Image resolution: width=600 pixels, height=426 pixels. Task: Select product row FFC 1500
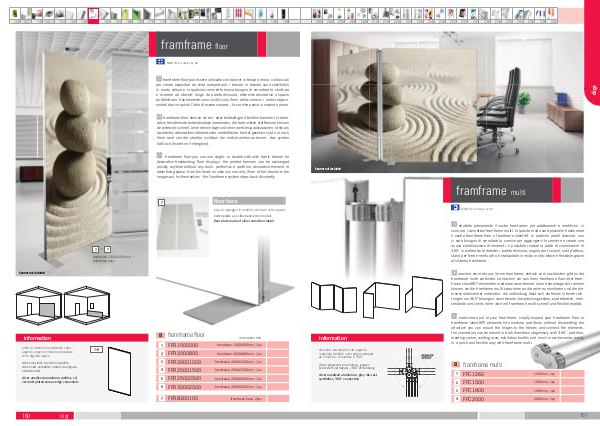point(518,382)
